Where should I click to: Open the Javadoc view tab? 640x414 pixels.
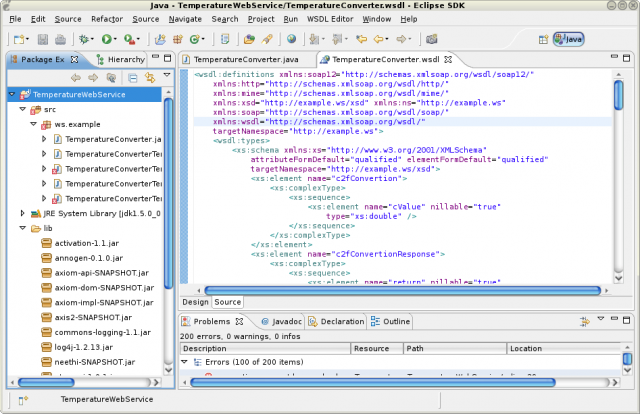point(282,322)
